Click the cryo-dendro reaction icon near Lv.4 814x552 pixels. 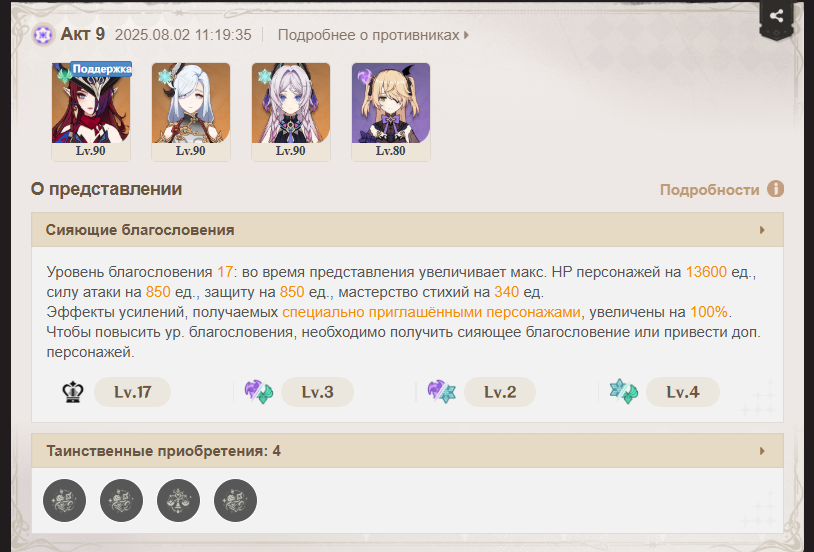click(624, 392)
